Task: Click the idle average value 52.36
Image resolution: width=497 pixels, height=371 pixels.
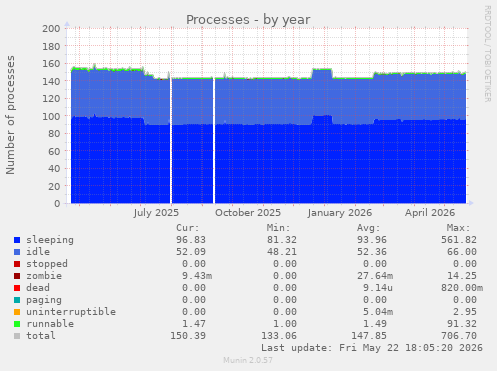Action: 372,252
